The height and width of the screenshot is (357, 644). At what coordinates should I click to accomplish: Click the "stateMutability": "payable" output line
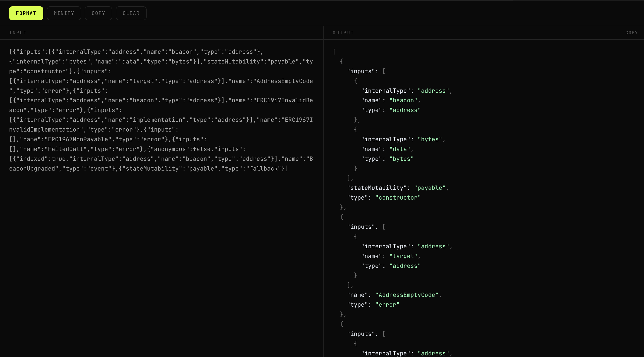[x=398, y=188]
